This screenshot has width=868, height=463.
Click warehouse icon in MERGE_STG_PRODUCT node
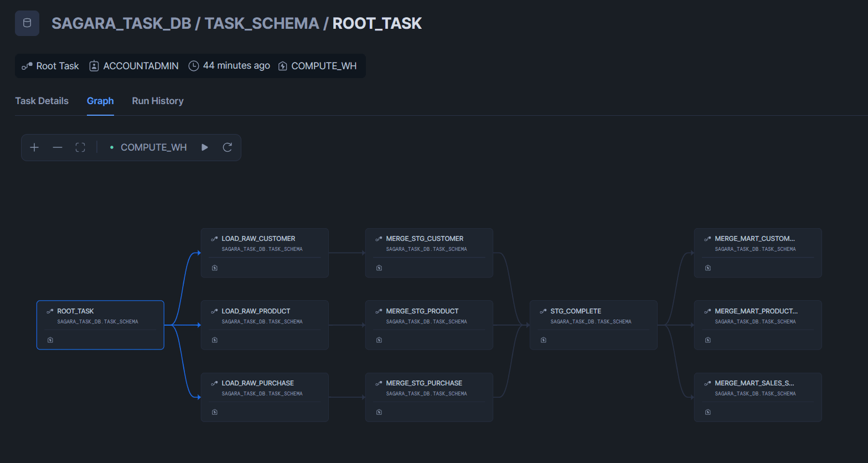[379, 340]
